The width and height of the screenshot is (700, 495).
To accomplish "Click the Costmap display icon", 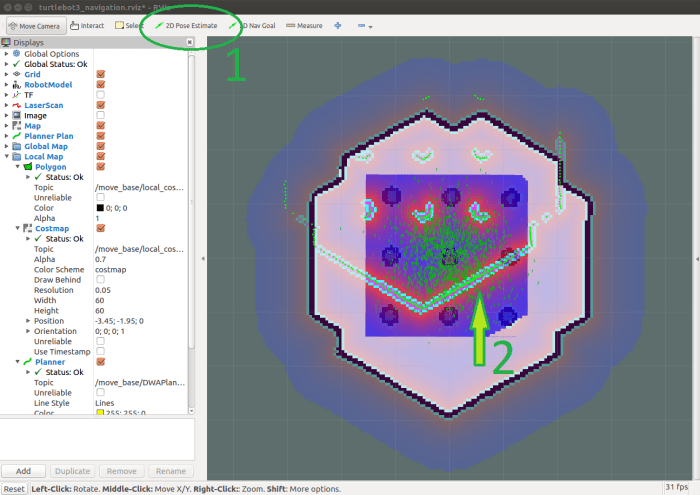I will point(28,228).
